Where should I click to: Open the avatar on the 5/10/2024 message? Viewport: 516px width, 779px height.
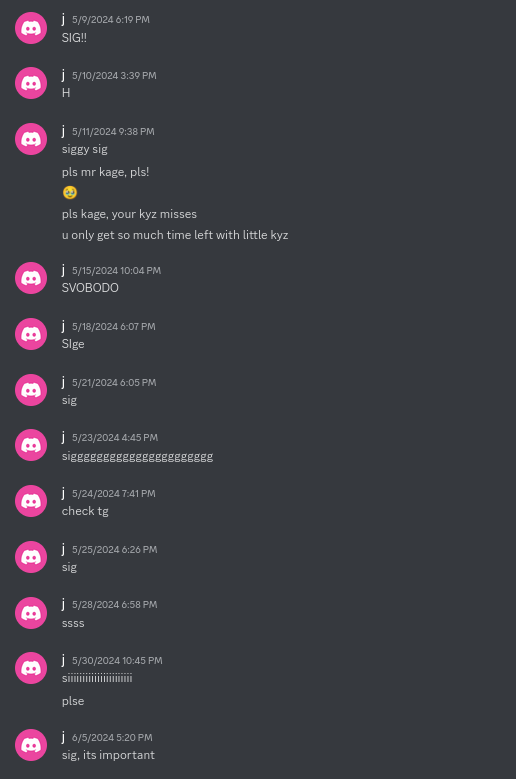pyautogui.click(x=31, y=83)
